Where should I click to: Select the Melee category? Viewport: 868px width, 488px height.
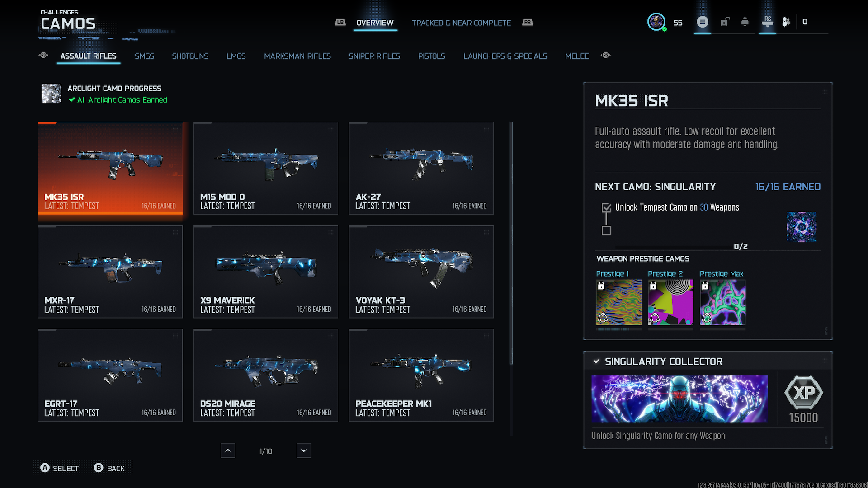pyautogui.click(x=577, y=56)
